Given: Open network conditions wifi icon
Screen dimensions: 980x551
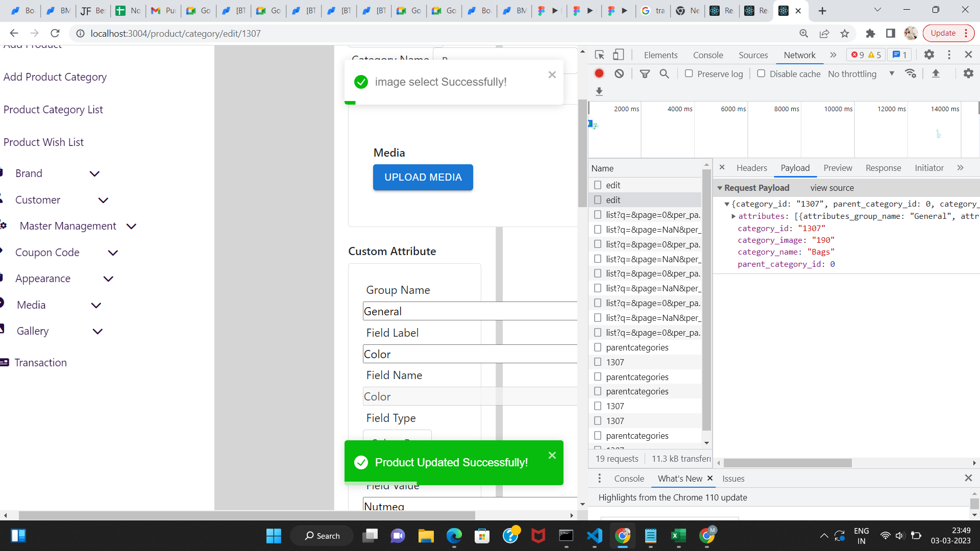Looking at the screenshot, I should (x=911, y=73).
